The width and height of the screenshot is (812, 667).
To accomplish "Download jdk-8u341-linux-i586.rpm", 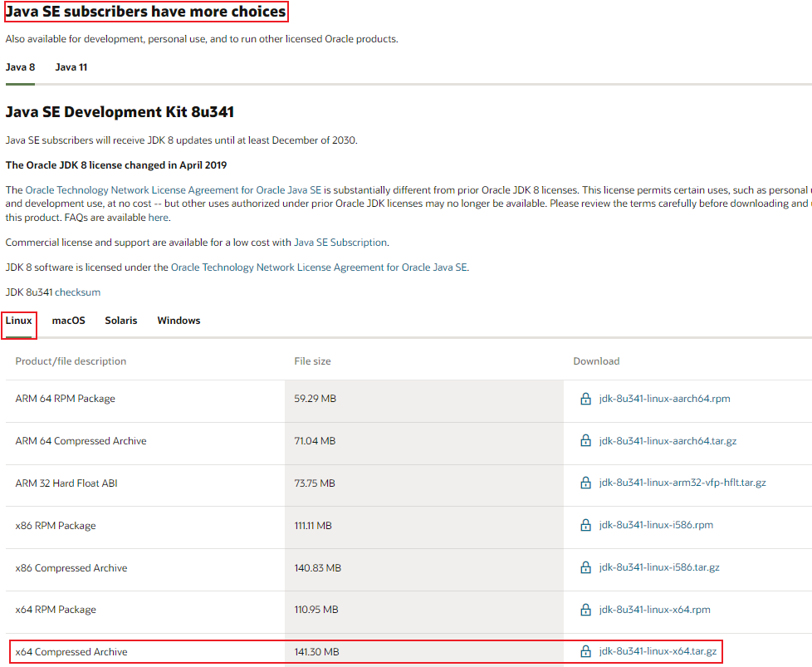I will (x=656, y=525).
